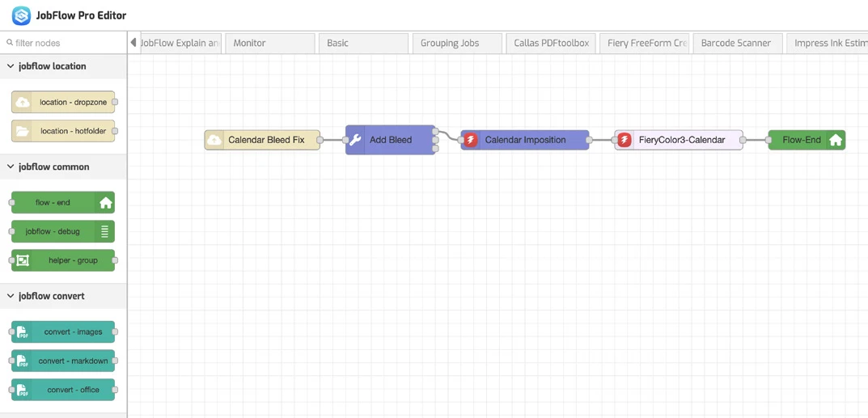The width and height of the screenshot is (868, 418).
Task: Select the location - hotfolder palette node
Action: 63,131
